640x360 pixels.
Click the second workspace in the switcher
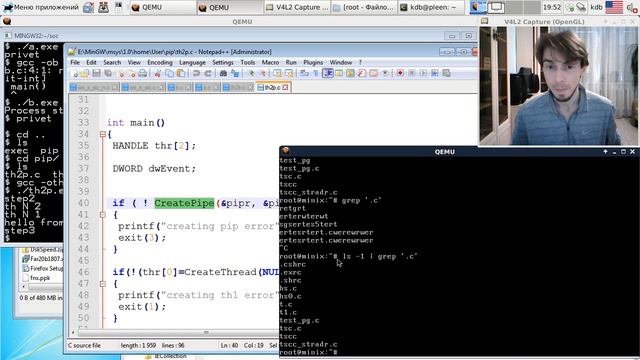pos(496,7)
